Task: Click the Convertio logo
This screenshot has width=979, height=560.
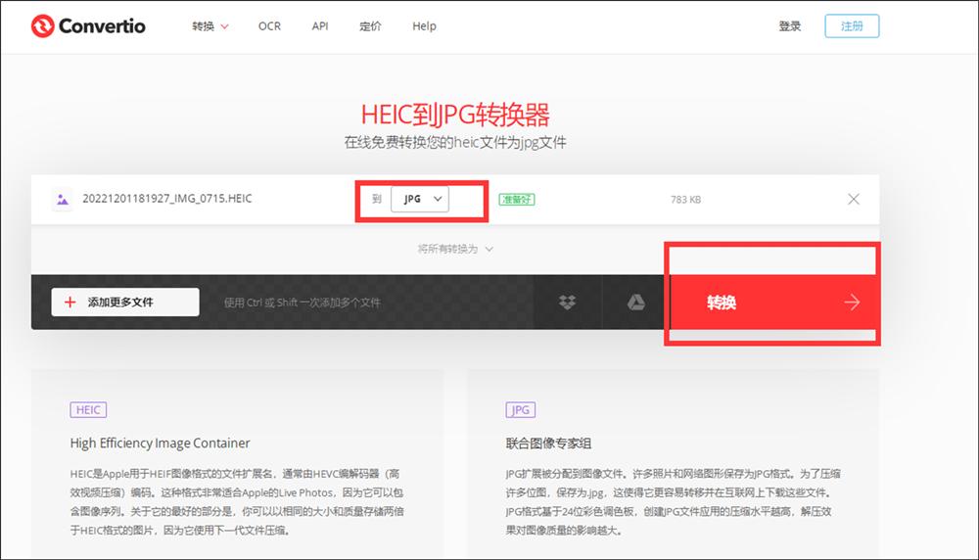Action: 88,26
